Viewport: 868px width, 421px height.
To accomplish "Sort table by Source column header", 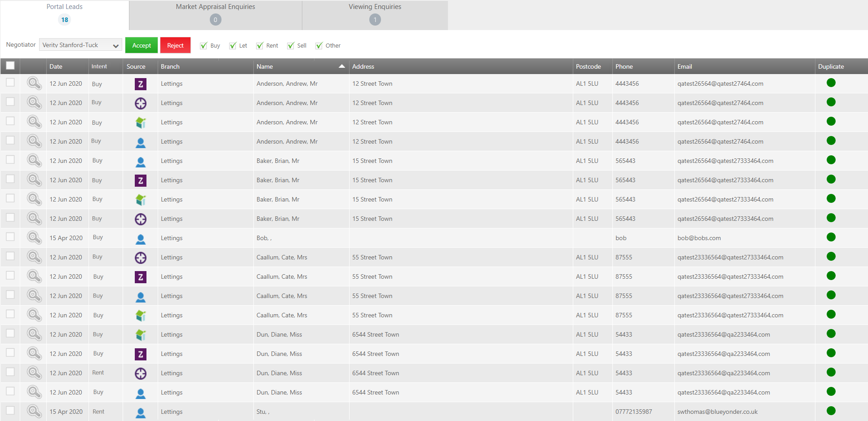I will click(x=136, y=66).
